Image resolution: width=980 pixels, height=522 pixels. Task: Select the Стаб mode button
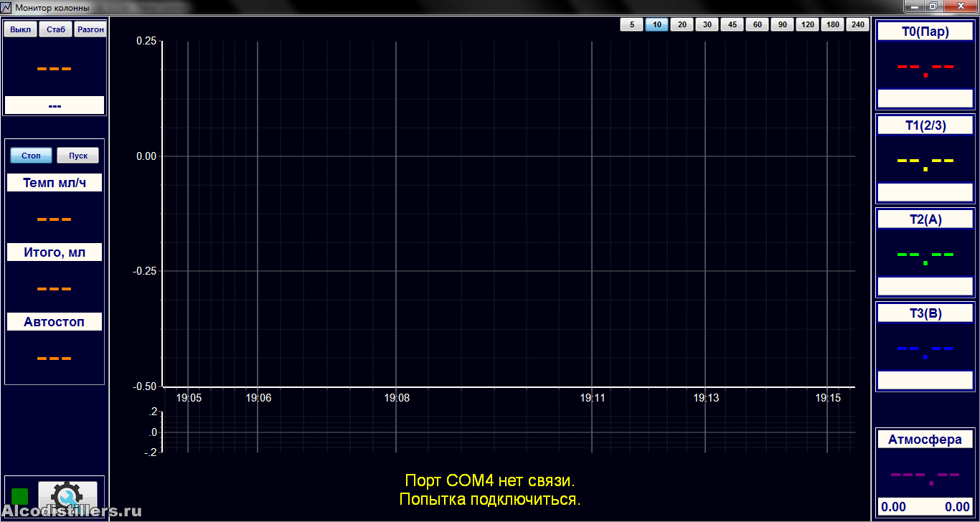tap(55, 29)
